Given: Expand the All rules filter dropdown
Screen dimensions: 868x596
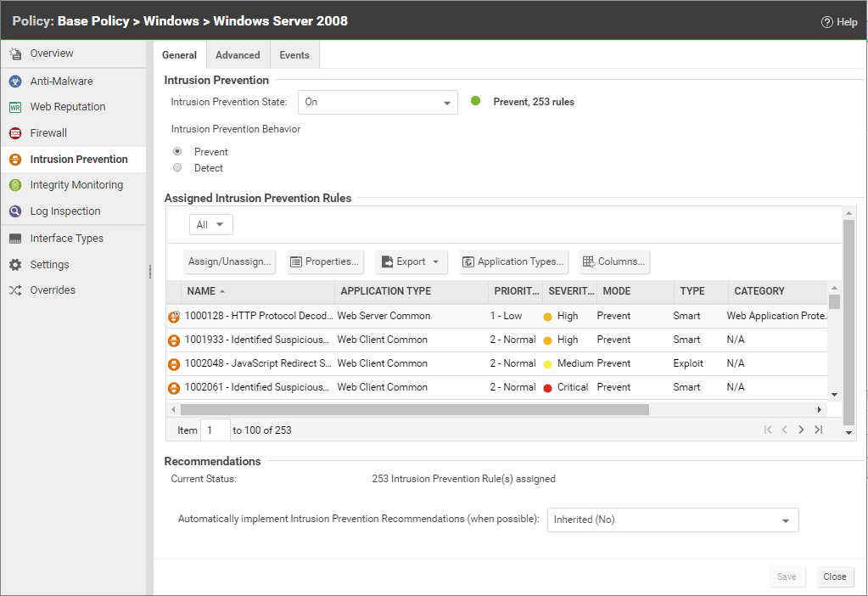Looking at the screenshot, I should pos(210,225).
